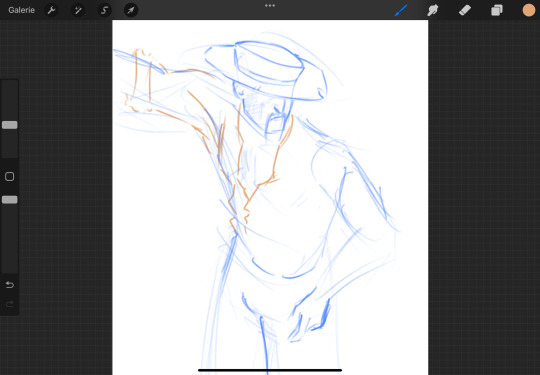
Task: Activate the Selection S-shaped tool
Action: tap(104, 10)
